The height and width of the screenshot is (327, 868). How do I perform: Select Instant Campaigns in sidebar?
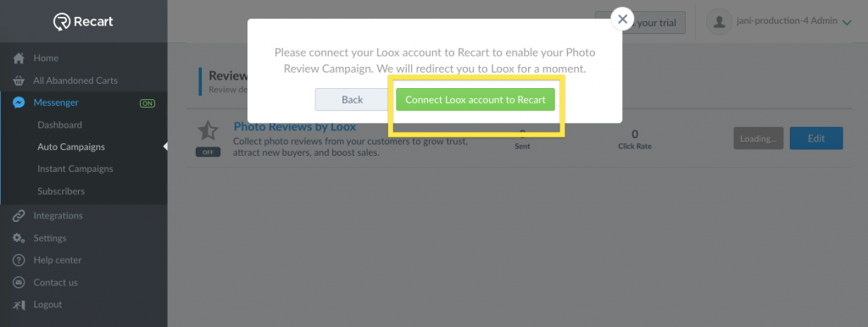pyautogui.click(x=75, y=169)
